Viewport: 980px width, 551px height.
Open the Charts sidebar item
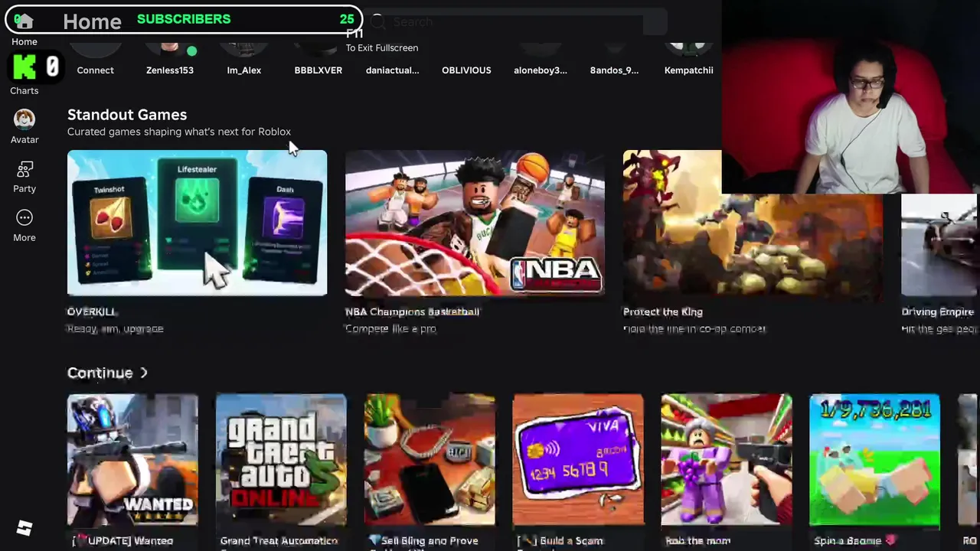[24, 76]
